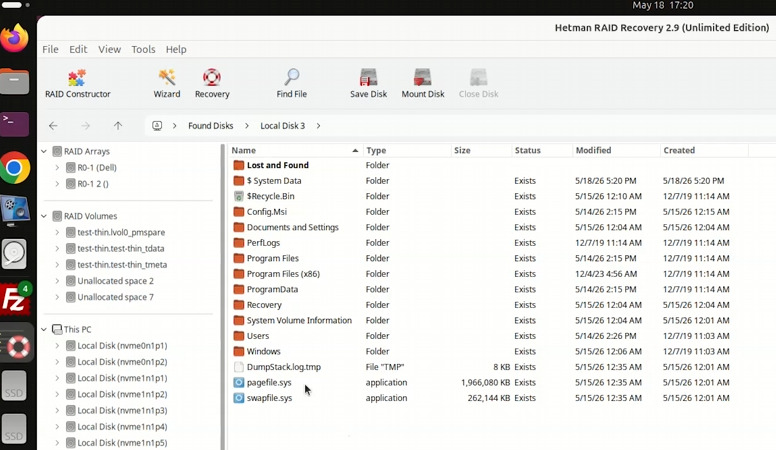Select the Lost and Found folder

(278, 165)
